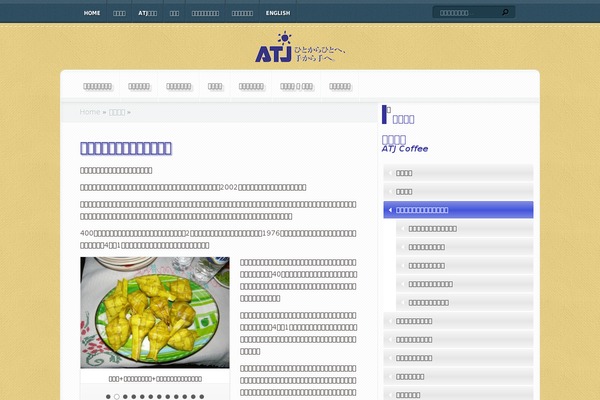Open first sidebar item under ATJ Coffee heading
The width and height of the screenshot is (600, 400).
coord(458,173)
